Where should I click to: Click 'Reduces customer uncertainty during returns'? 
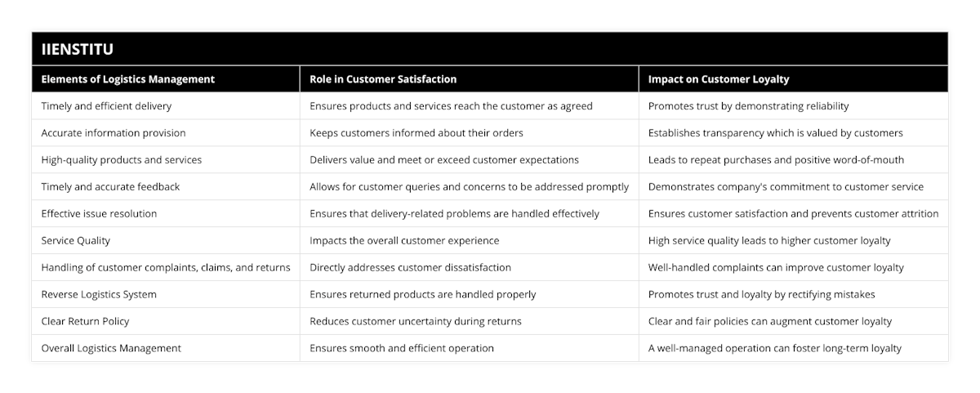pos(416,321)
